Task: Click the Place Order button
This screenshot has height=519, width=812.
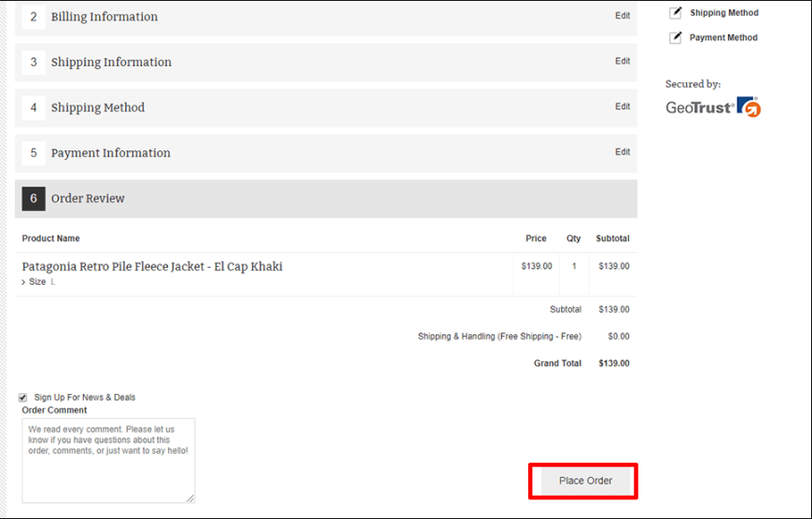Action: [x=585, y=481]
